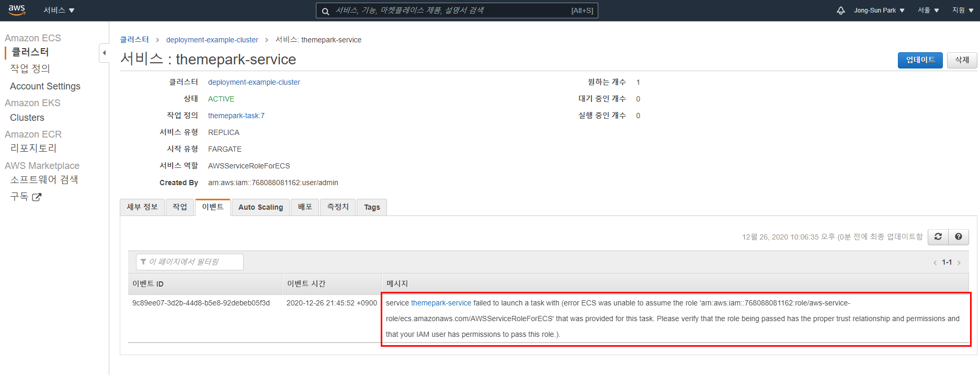Click the AWS logo home icon

point(17,10)
